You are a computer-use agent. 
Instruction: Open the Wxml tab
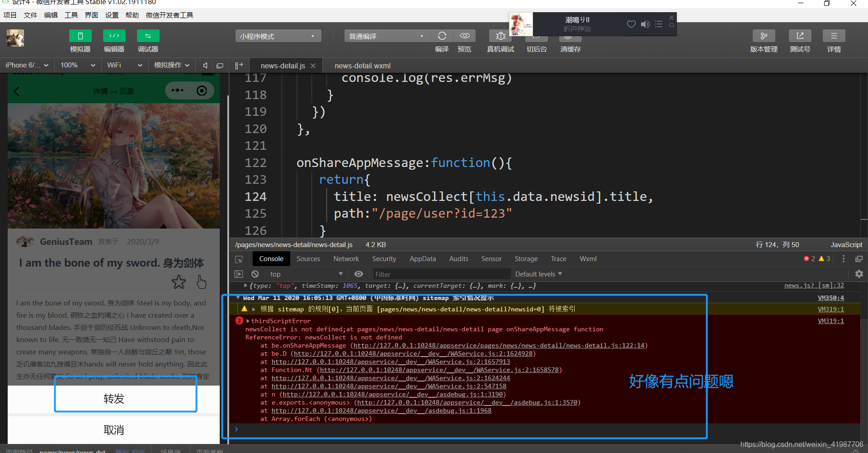coord(588,259)
